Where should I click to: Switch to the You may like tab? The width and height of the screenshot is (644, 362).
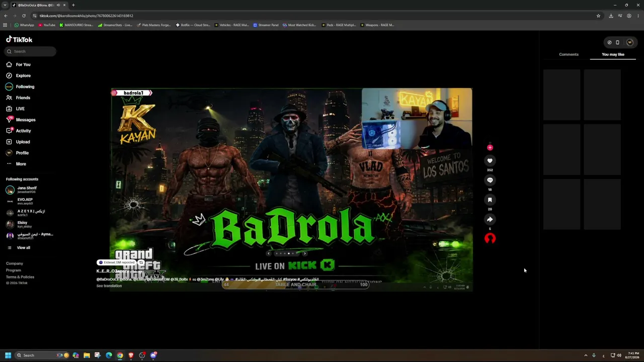(613, 54)
